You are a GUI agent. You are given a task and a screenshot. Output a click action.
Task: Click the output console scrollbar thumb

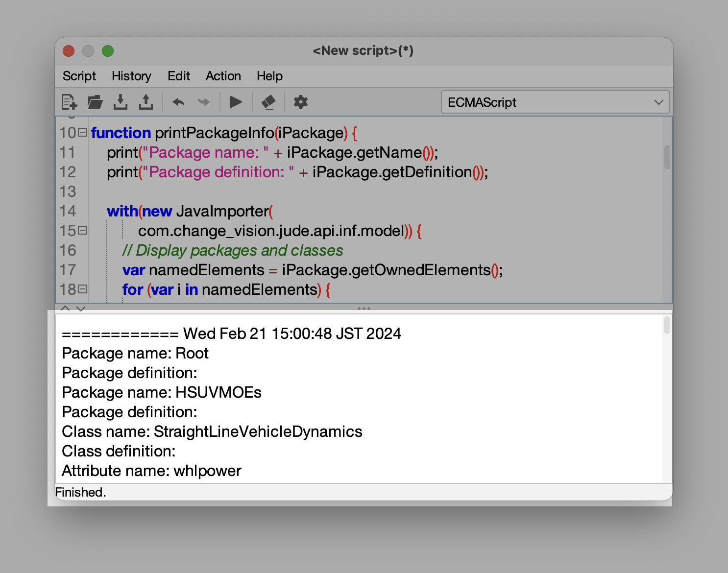667,325
